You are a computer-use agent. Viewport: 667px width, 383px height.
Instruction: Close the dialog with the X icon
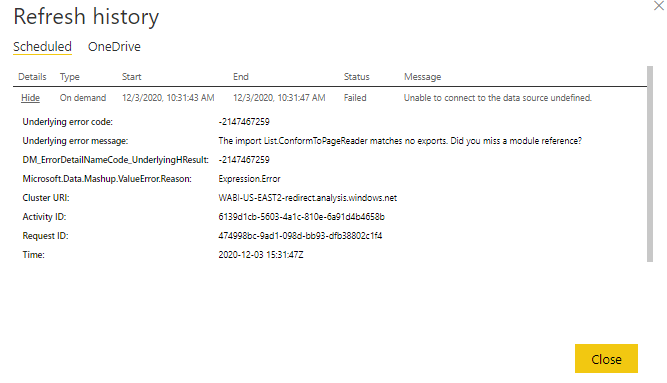(659, 6)
